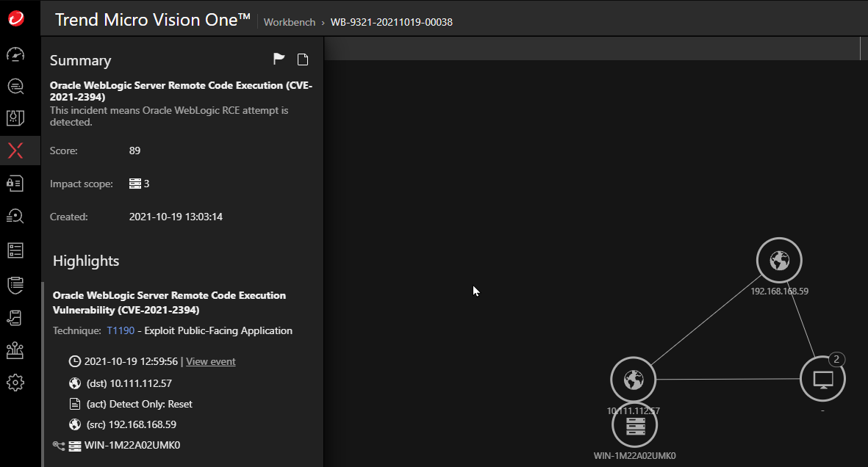Image resolution: width=868 pixels, height=467 pixels.
Task: Click the RCE attempt description text
Action: pos(169,116)
